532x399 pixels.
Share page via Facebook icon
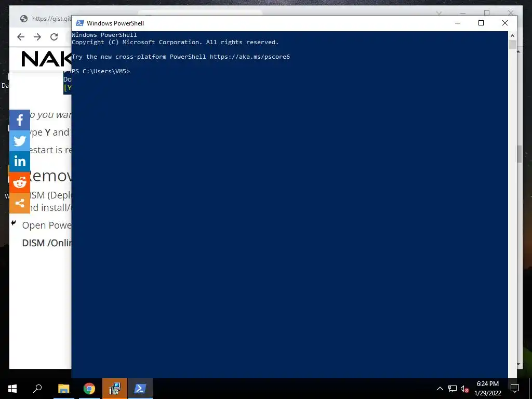20,120
